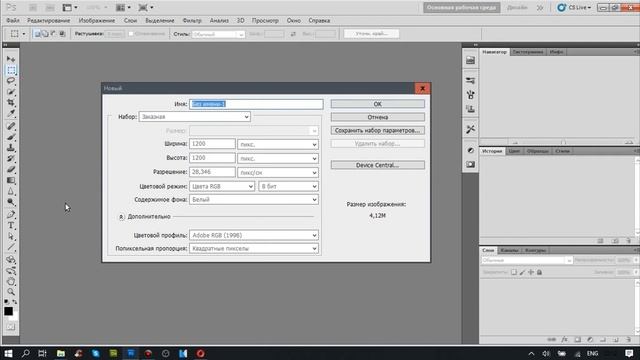Toggle Quick Mask mode at toolbox bottom
This screenshot has height=360, width=640.
11,327
